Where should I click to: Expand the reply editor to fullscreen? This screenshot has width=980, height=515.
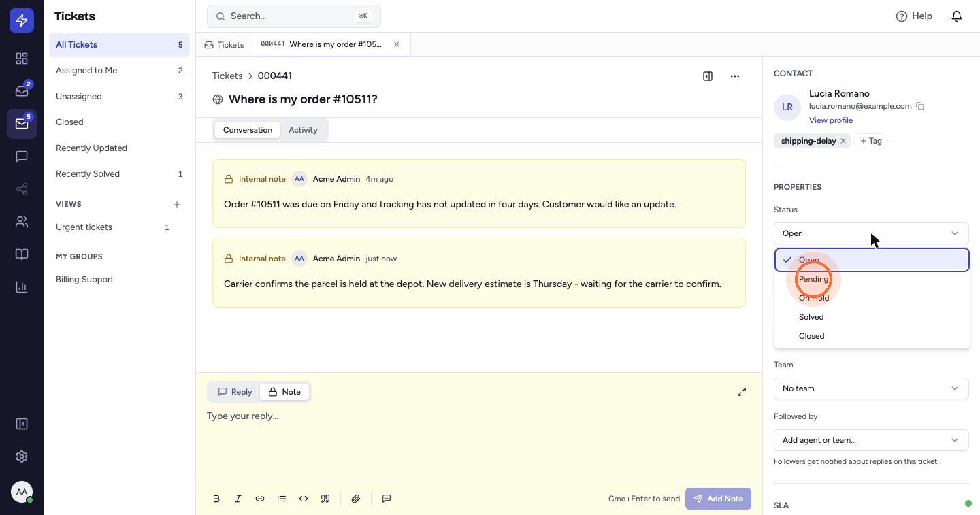[742, 392]
